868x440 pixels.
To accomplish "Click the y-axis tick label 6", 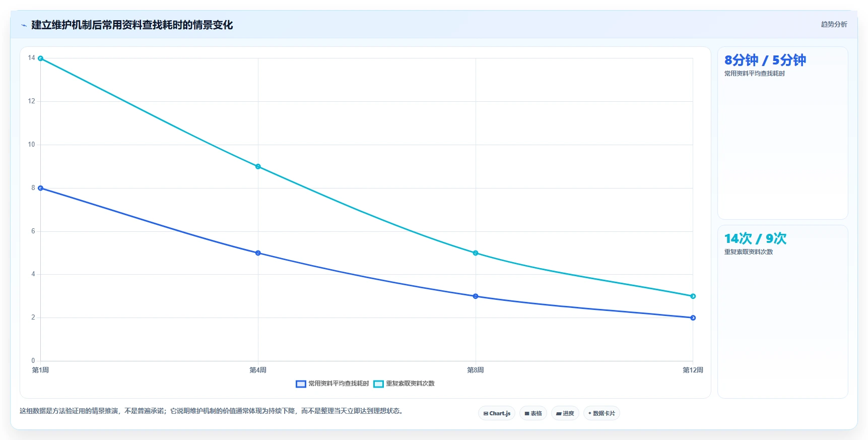I will [33, 231].
